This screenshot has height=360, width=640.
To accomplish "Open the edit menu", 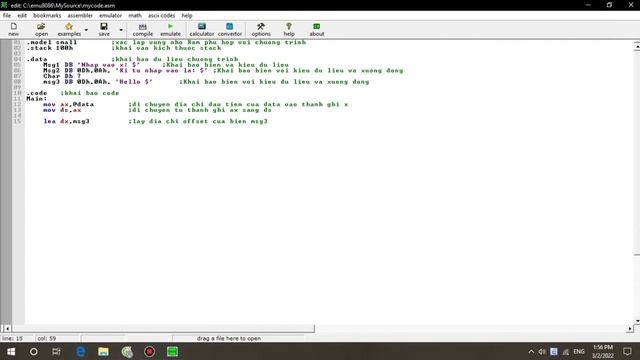I will tap(22, 16).
